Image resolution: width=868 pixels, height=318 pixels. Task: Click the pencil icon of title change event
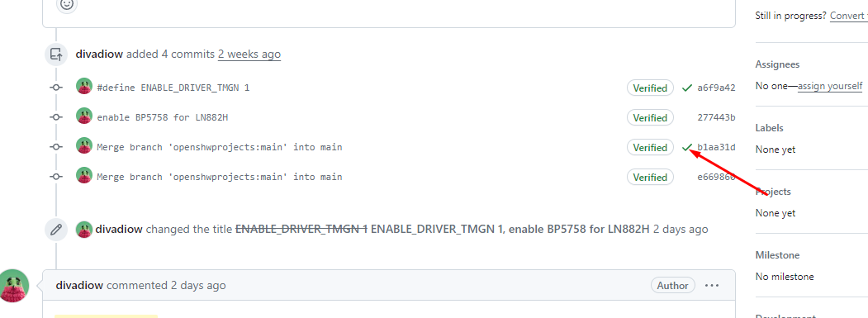coord(56,230)
